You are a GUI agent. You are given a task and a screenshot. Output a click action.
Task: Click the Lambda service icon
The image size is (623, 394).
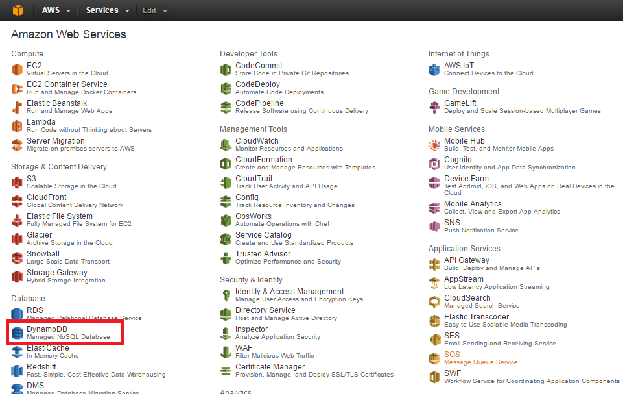click(17, 126)
